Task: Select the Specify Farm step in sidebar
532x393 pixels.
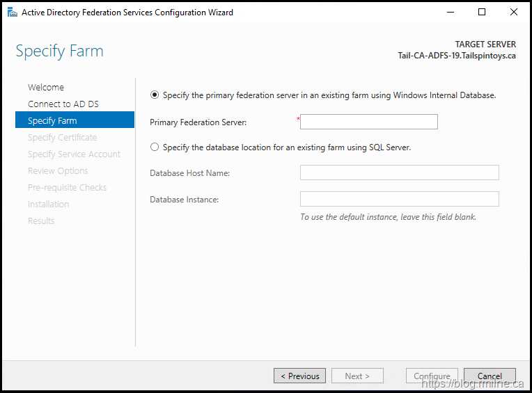Action: (52, 121)
